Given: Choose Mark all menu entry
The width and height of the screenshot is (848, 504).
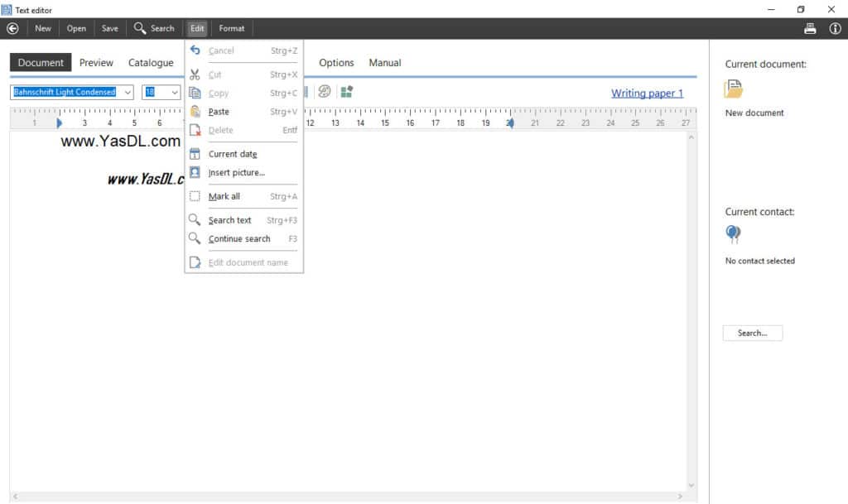Looking at the screenshot, I should (x=244, y=196).
